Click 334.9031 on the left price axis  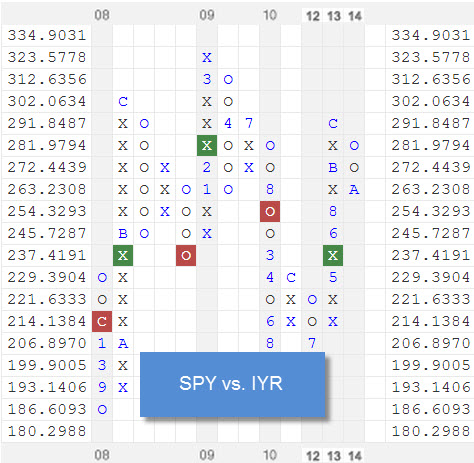point(47,35)
